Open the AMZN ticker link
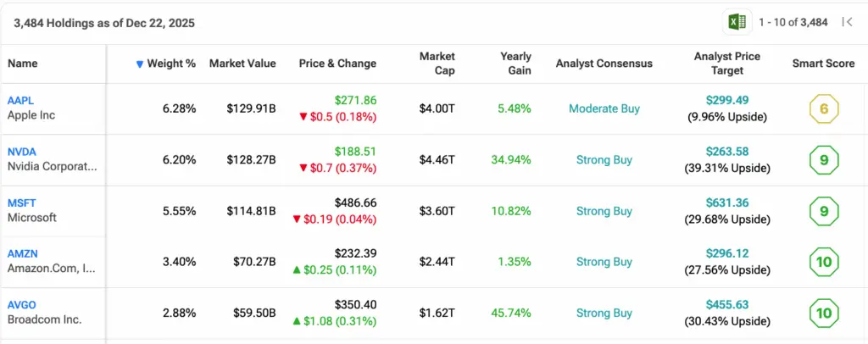Image resolution: width=868 pixels, height=344 pixels. 22,254
